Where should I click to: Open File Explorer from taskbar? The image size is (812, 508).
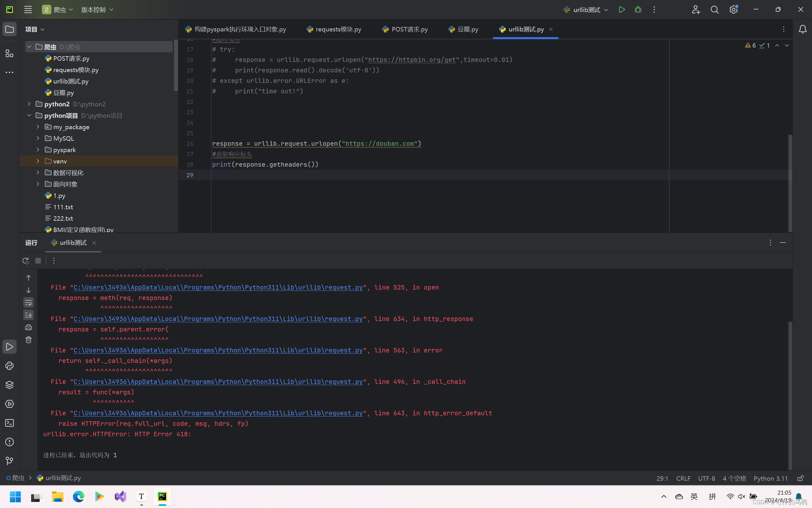coord(57,497)
